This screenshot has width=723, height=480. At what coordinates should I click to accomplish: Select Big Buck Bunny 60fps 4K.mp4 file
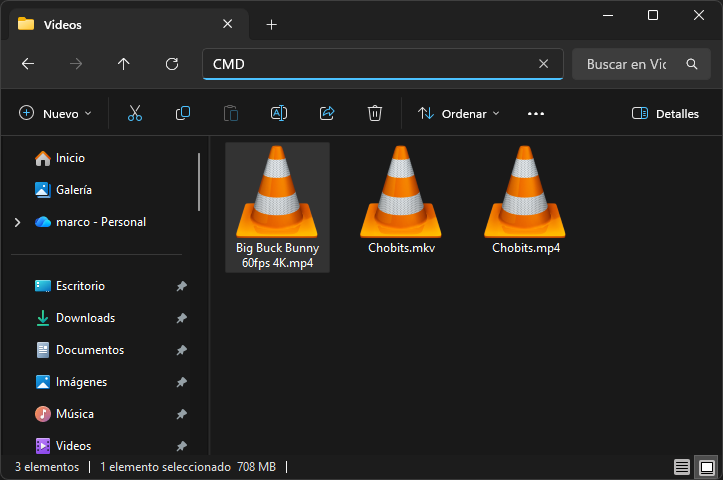coord(277,207)
